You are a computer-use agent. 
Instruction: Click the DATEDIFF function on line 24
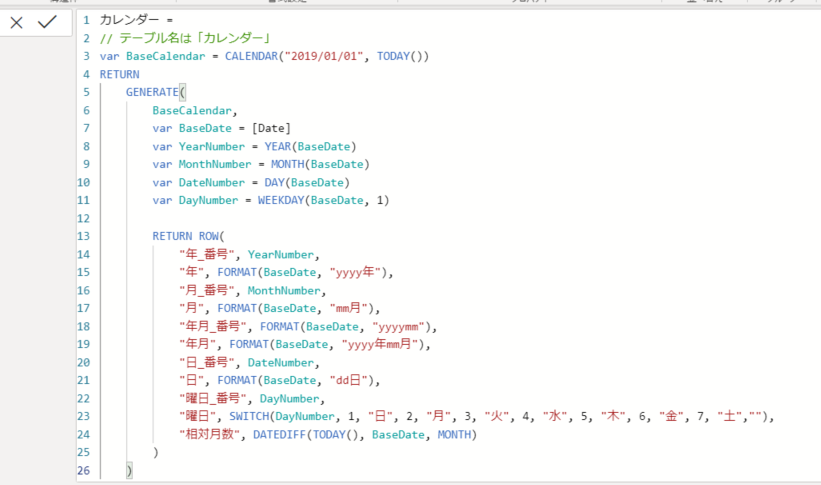[280, 435]
